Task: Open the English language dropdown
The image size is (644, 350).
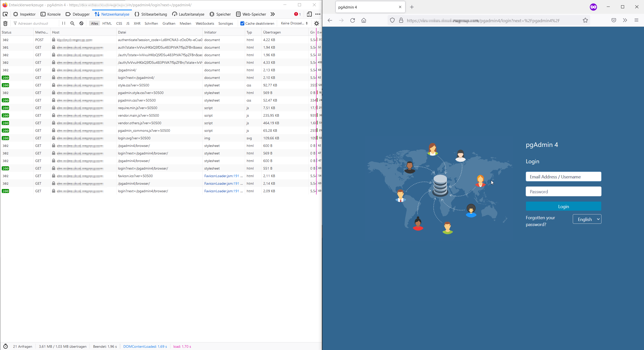Action: click(587, 219)
